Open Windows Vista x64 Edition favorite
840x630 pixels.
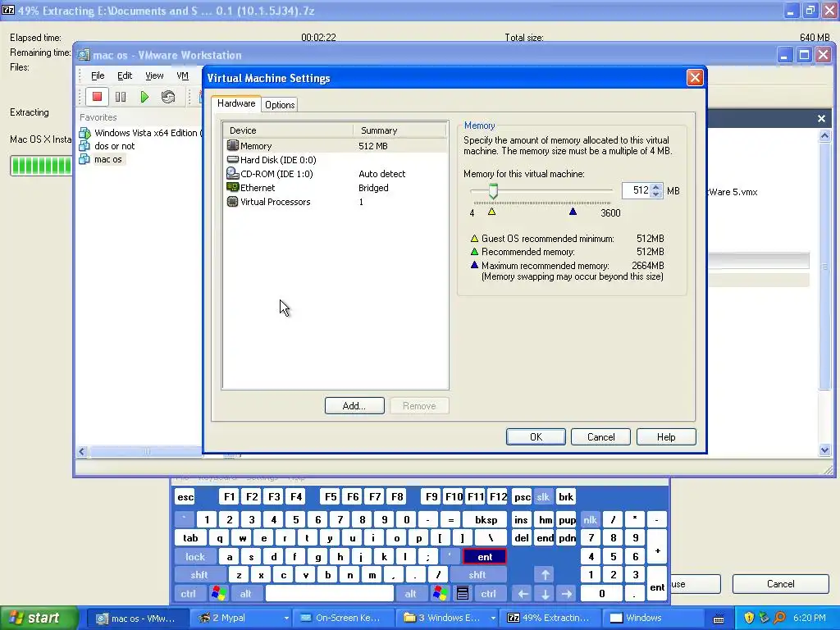point(141,133)
